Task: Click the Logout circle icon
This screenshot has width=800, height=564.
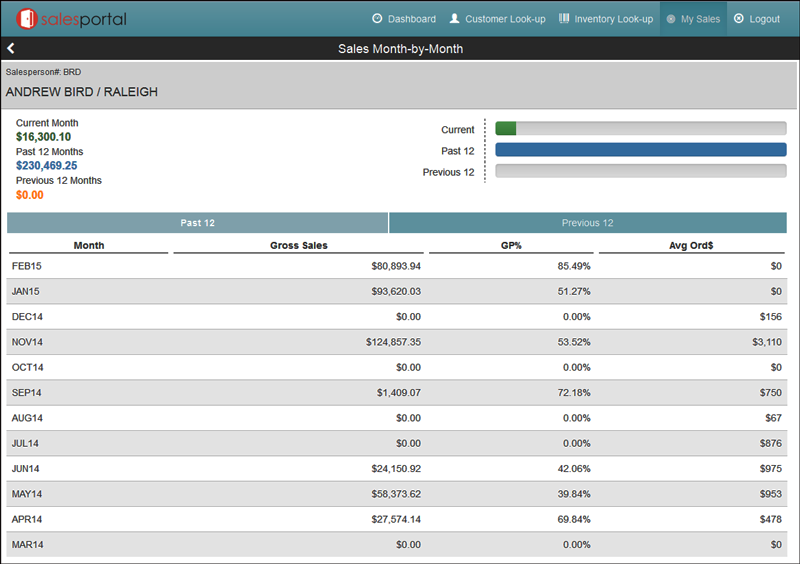Action: (738, 19)
